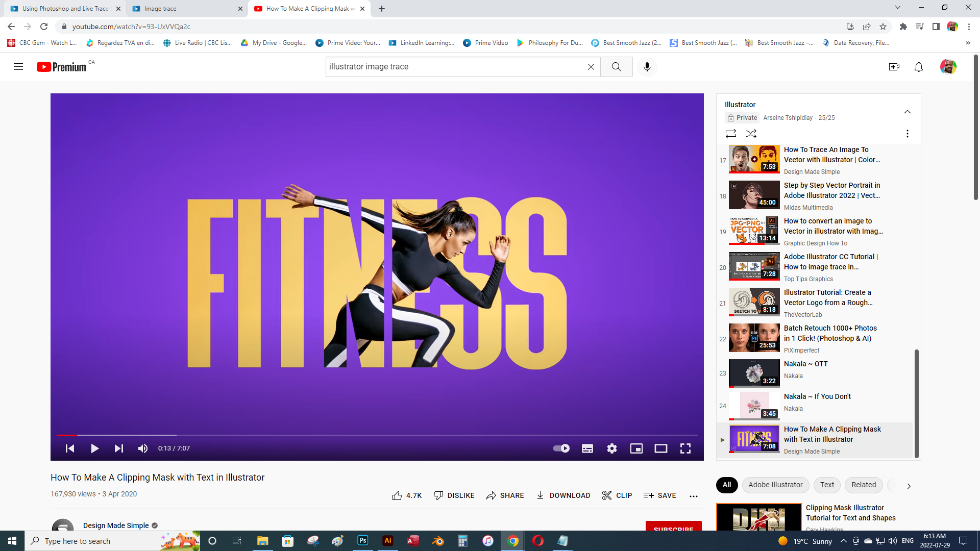Enter fullscreen mode in video player
The height and width of the screenshot is (551, 980).
pos(685,448)
